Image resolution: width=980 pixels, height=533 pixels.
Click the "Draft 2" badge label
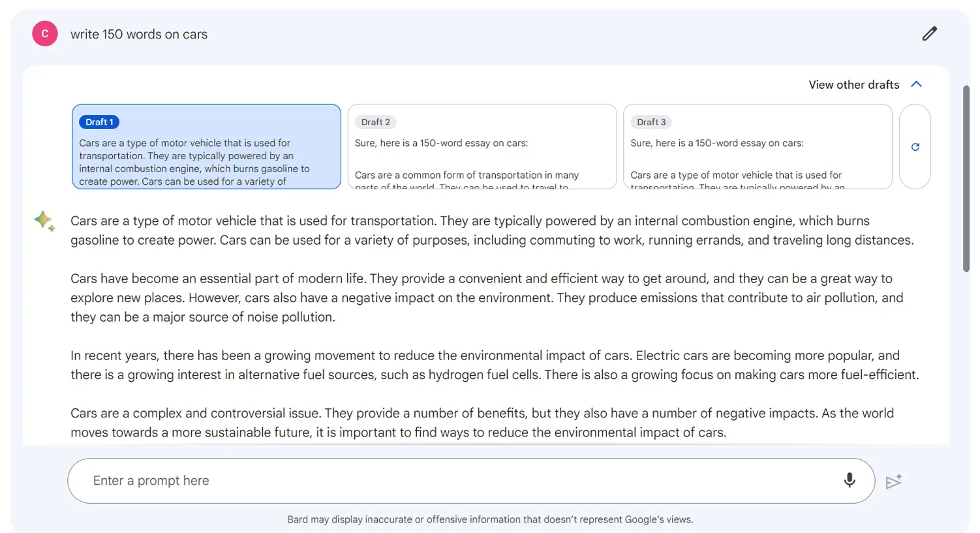click(x=375, y=122)
